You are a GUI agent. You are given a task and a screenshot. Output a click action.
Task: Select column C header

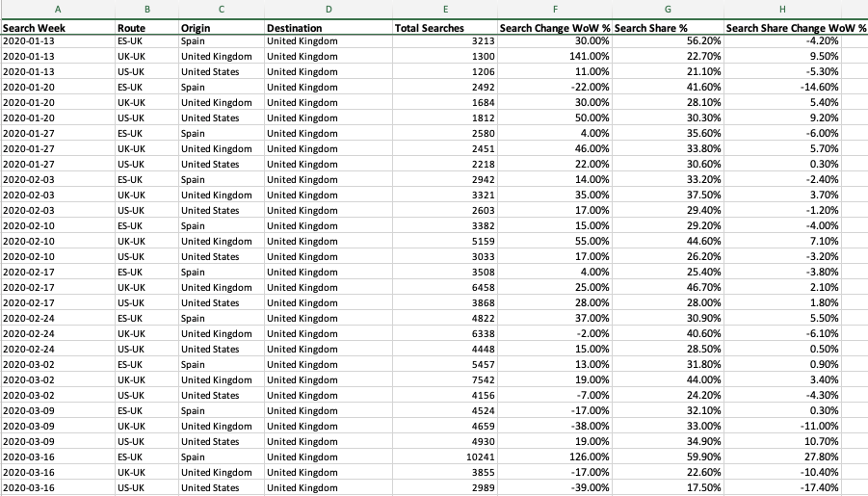coord(222,9)
